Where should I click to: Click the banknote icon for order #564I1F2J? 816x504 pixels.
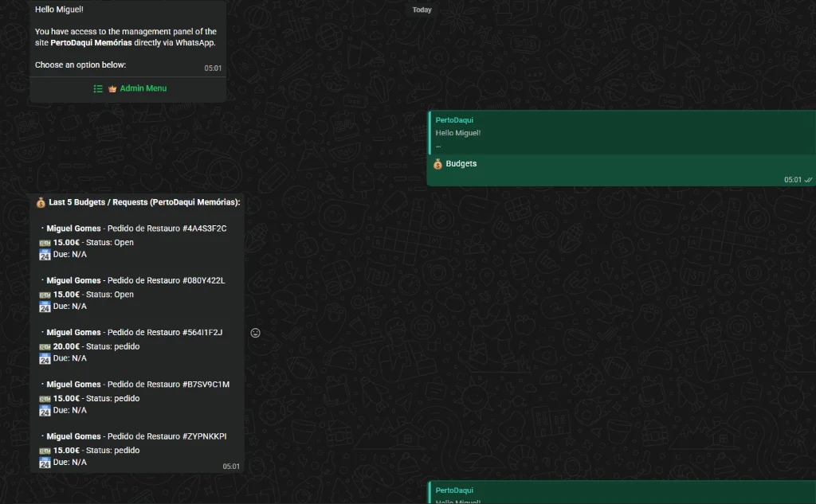[45, 347]
